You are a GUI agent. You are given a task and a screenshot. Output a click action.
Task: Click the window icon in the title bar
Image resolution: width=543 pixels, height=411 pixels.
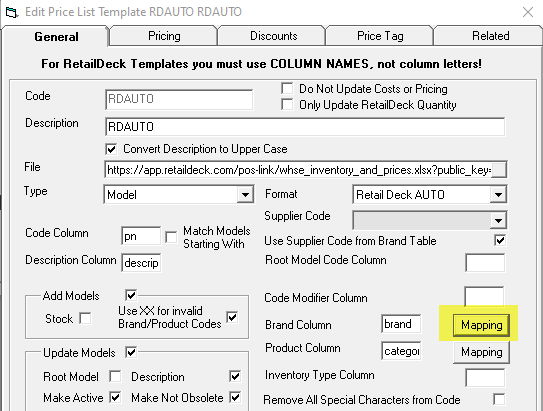[x=11, y=12]
